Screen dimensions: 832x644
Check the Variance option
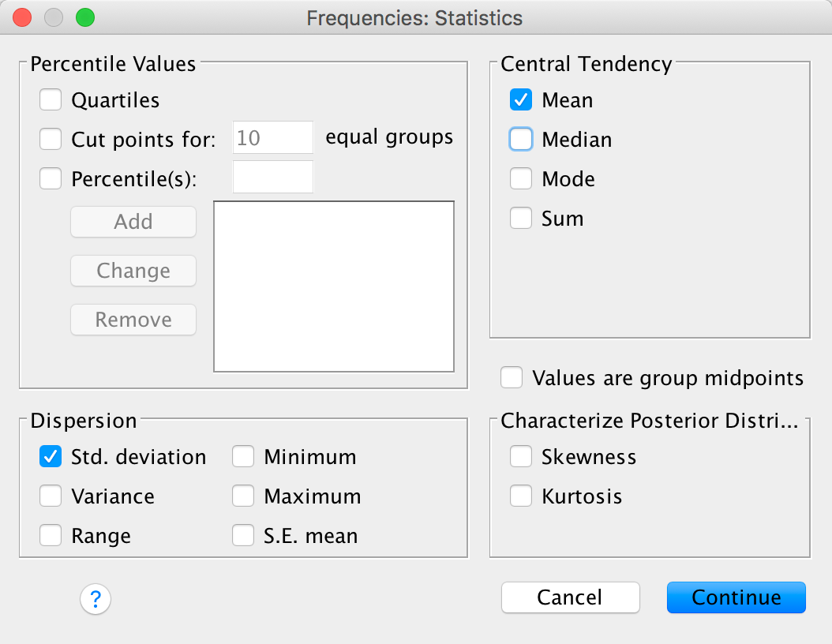[51, 496]
